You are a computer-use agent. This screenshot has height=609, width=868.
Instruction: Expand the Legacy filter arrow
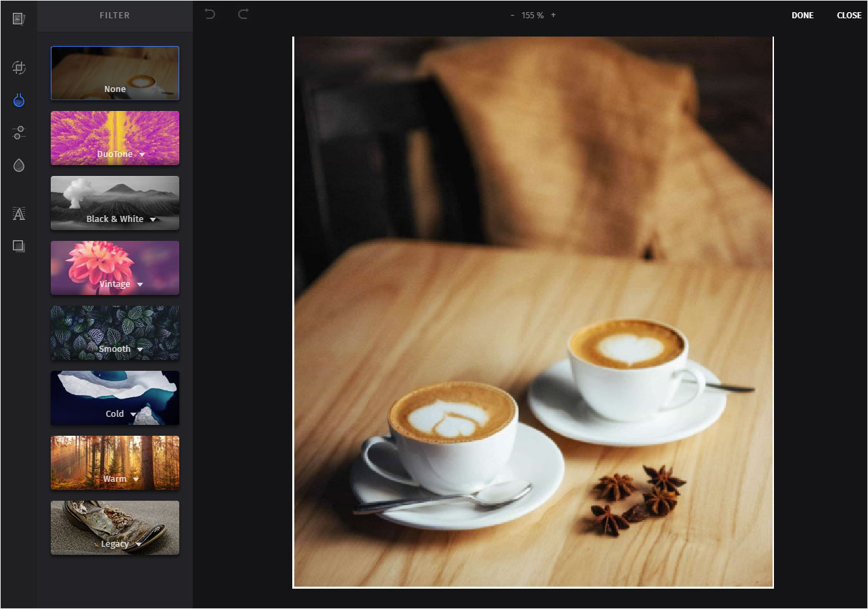click(138, 545)
